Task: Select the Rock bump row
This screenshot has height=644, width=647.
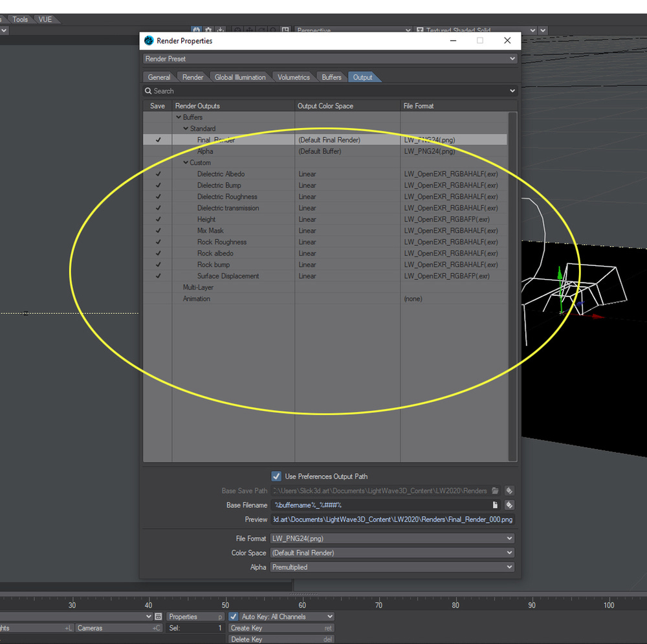Action: coord(325,265)
